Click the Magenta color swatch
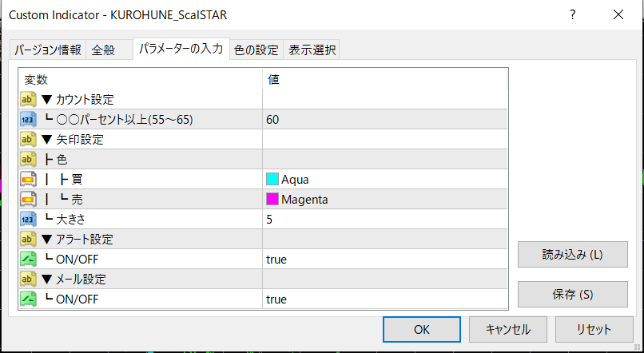Viewport: 644px width, 353px height. (x=273, y=199)
